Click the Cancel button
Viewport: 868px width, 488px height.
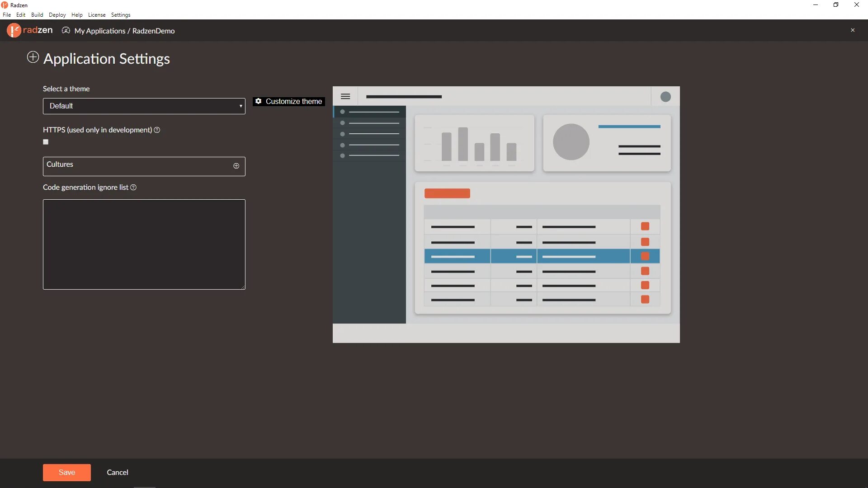[118, 472]
